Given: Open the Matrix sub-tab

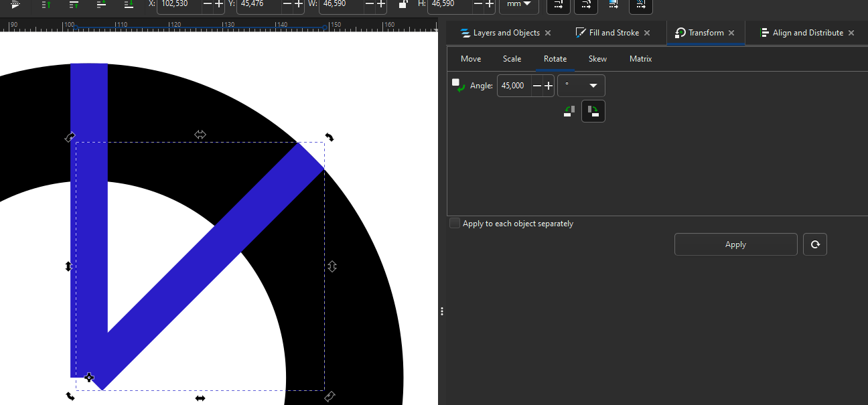Looking at the screenshot, I should 641,59.
